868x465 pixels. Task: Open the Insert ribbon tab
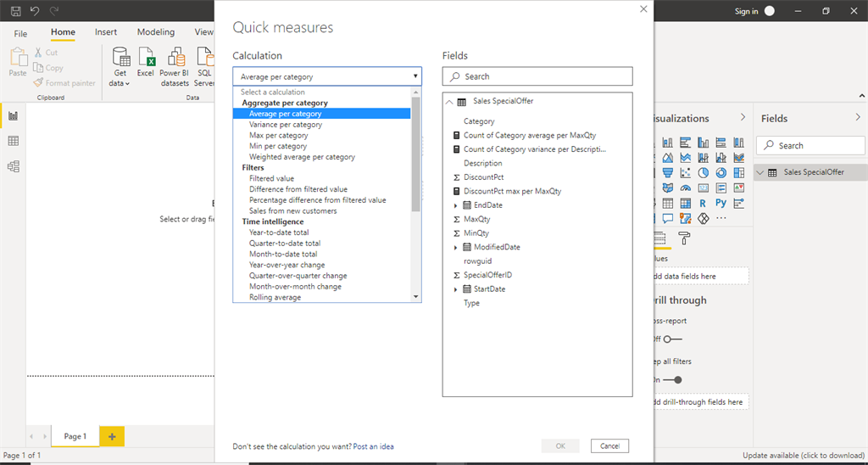click(106, 32)
